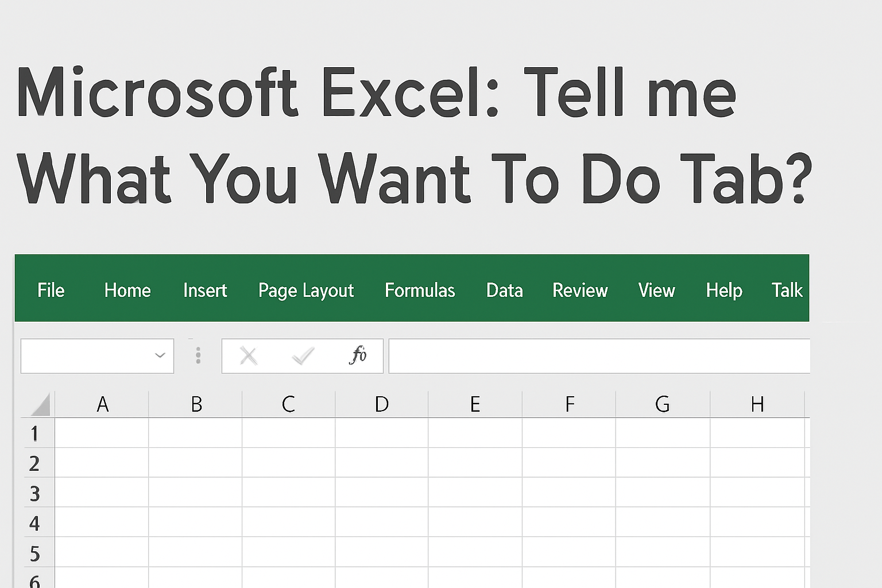Switch to the Review ribbon tab
Image resolution: width=882 pixels, height=588 pixels.
pos(580,291)
